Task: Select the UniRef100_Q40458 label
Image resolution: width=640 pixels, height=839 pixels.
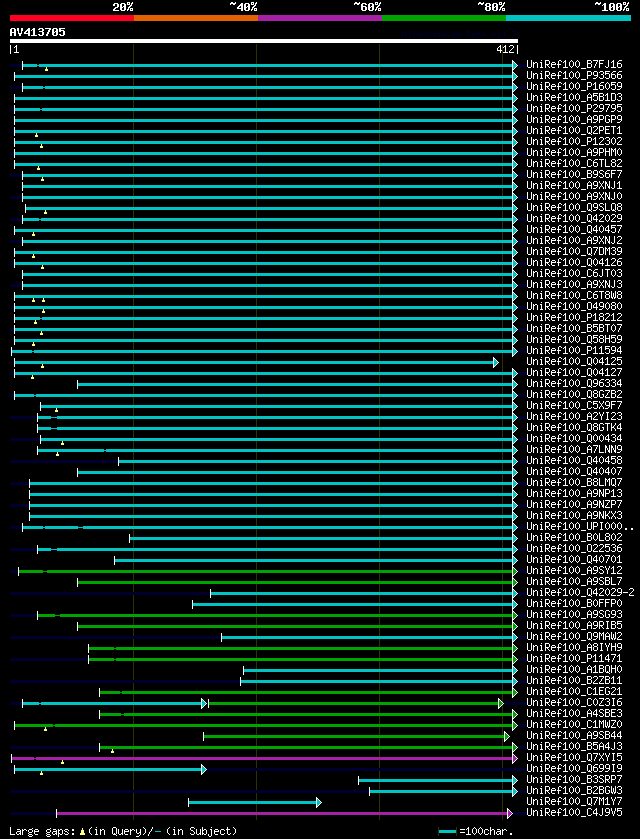Action: (x=574, y=461)
